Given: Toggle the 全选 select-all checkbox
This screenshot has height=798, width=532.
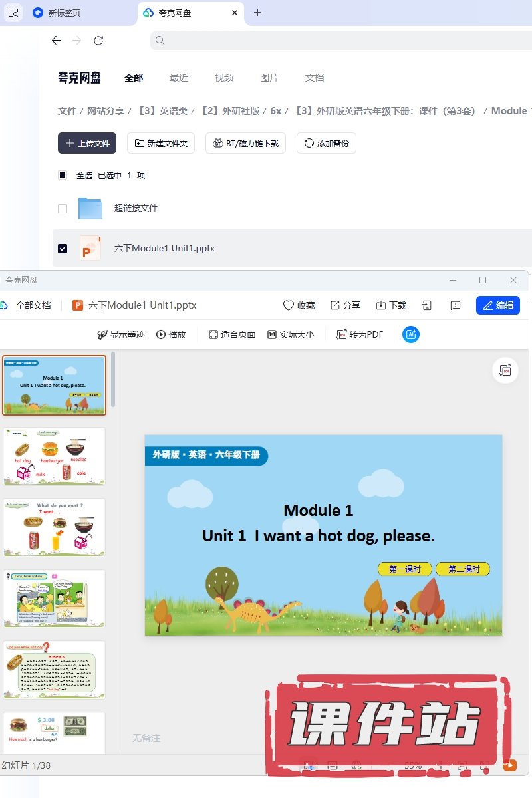Looking at the screenshot, I should point(63,175).
